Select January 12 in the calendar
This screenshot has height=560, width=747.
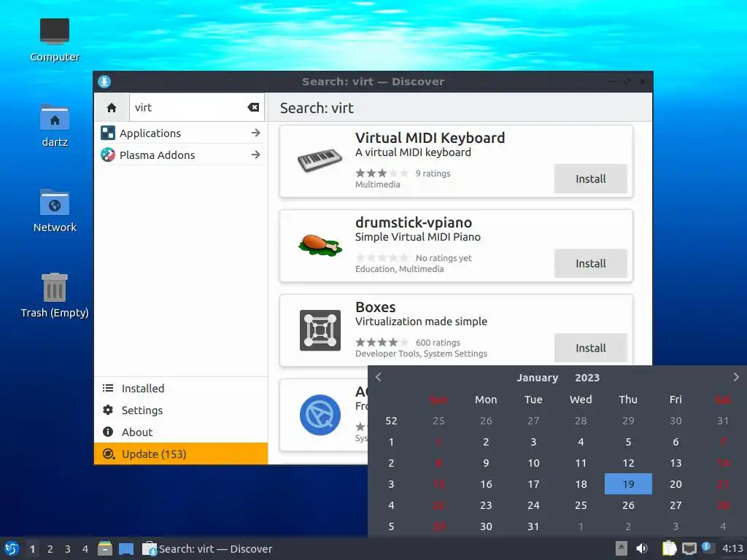point(628,463)
